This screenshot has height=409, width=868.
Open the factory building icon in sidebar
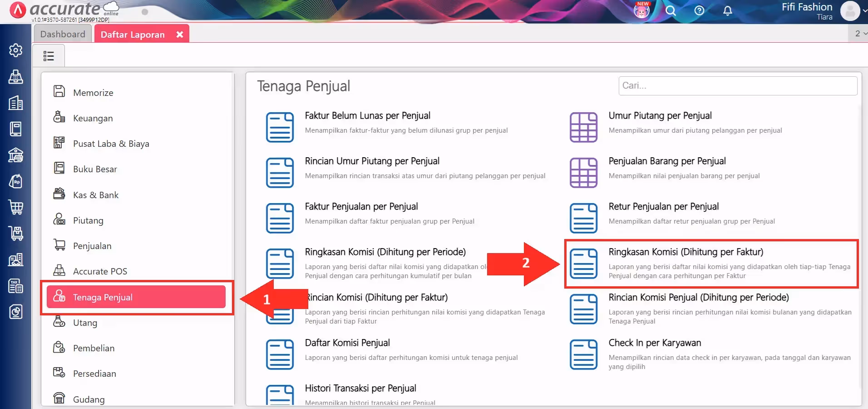point(16,260)
